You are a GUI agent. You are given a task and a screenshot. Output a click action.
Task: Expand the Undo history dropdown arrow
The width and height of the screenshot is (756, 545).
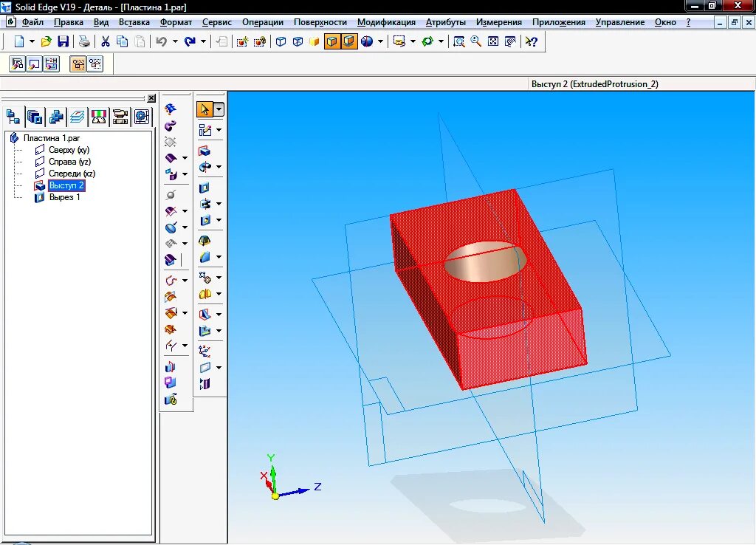tap(175, 41)
